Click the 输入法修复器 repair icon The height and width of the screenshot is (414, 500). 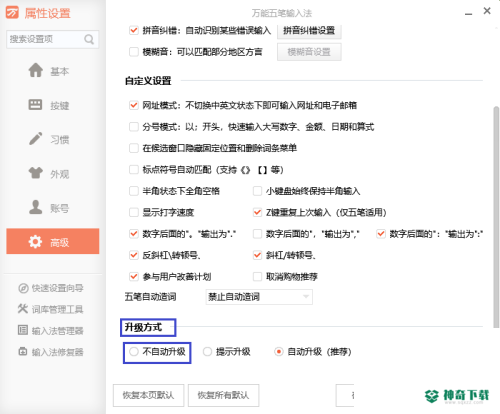[x=23, y=352]
